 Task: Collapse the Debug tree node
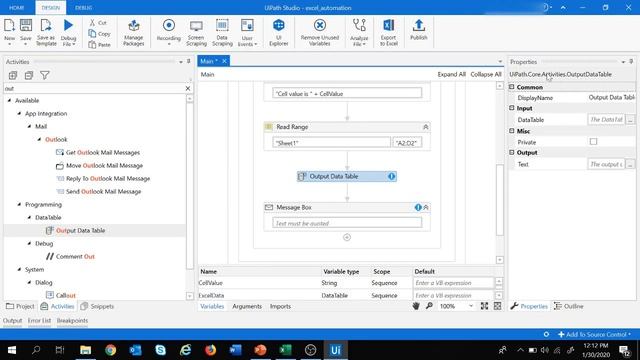click(29, 244)
